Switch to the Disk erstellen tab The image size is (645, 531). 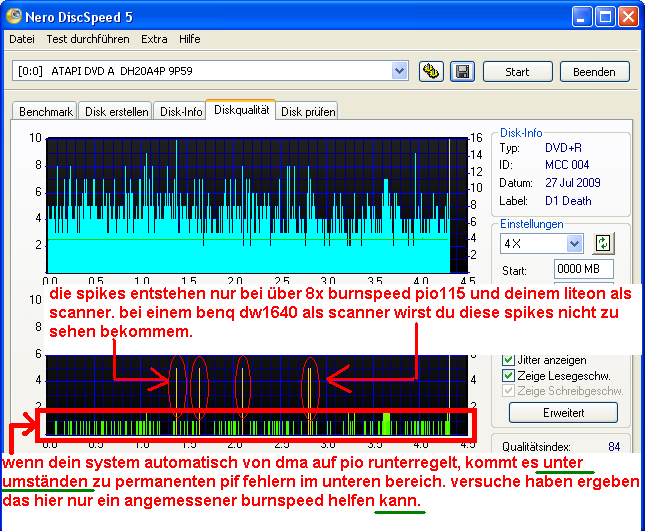click(116, 111)
